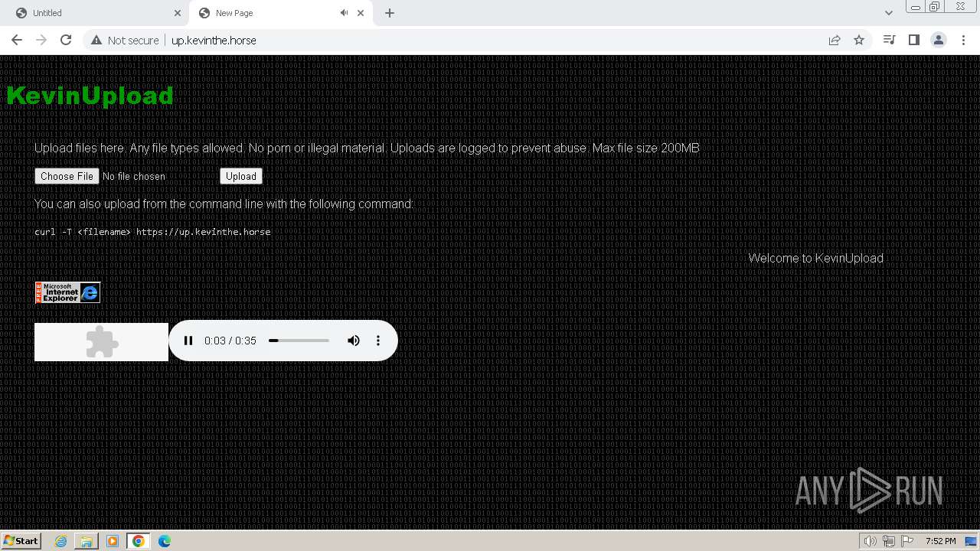980x551 pixels.
Task: Select Chrome in the taskbar
Action: [x=139, y=541]
